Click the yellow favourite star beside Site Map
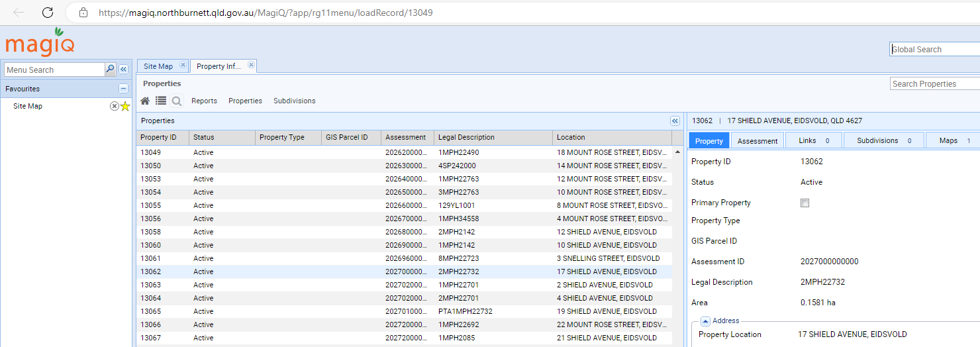This screenshot has width=980, height=347. (125, 107)
